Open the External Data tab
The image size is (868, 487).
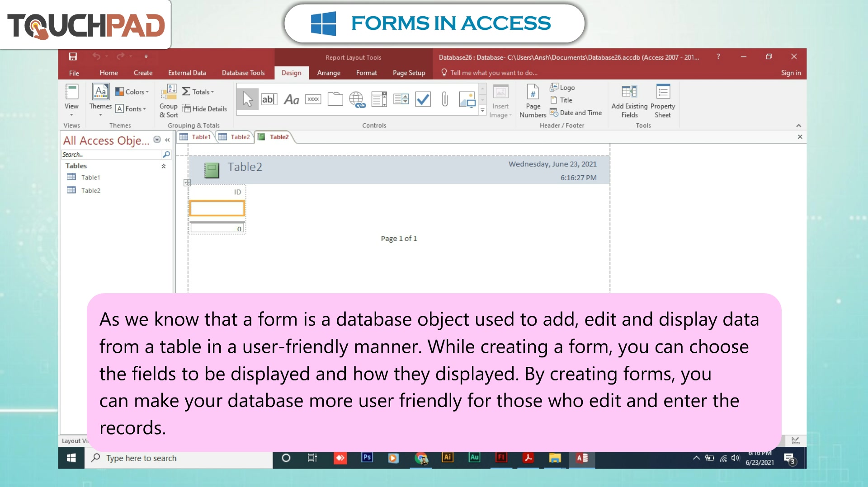click(x=187, y=73)
